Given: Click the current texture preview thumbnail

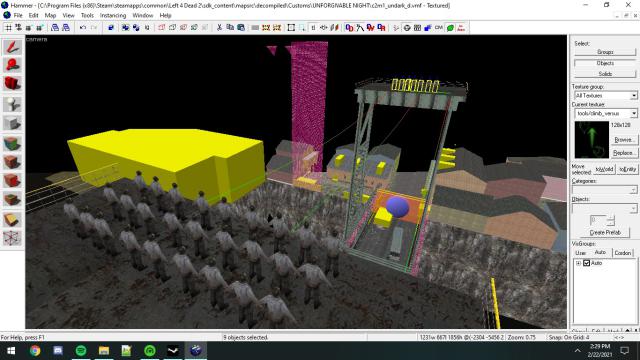Looking at the screenshot, I should point(591,140).
